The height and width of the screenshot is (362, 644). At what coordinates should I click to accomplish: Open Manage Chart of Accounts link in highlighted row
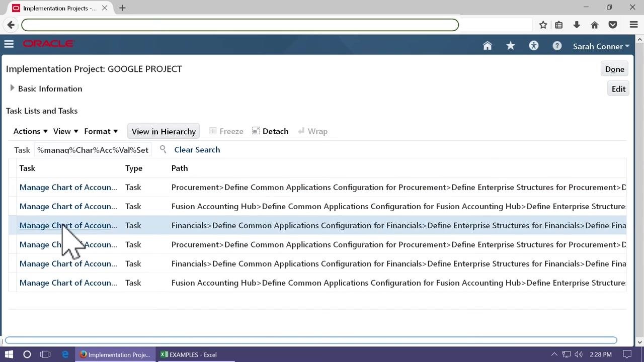[68, 225]
